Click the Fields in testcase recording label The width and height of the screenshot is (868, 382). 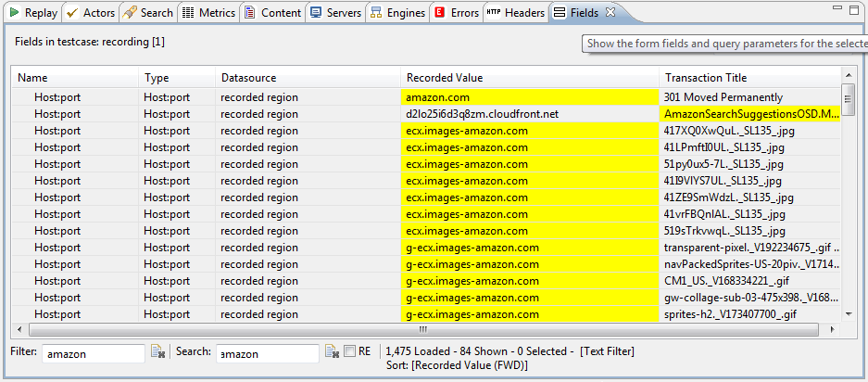click(x=90, y=42)
